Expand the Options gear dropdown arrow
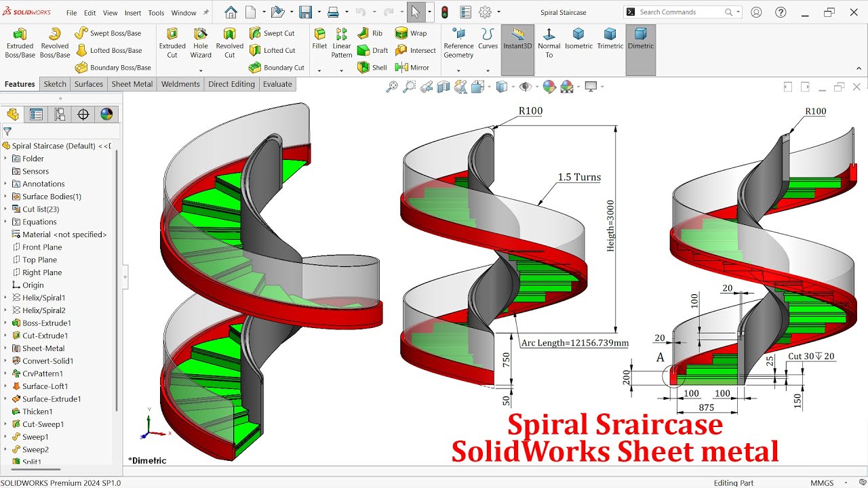 (x=498, y=12)
